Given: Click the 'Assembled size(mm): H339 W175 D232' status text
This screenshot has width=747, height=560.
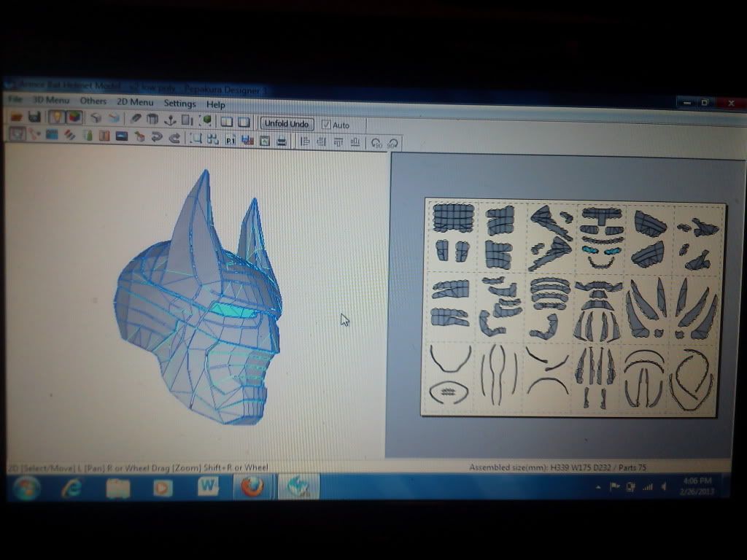Looking at the screenshot, I should pyautogui.click(x=540, y=467).
